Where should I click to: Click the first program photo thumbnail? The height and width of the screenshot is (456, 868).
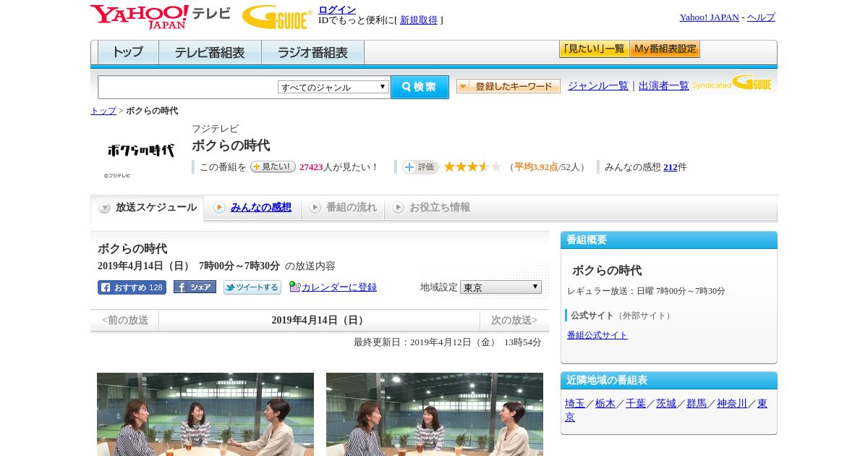click(205, 414)
